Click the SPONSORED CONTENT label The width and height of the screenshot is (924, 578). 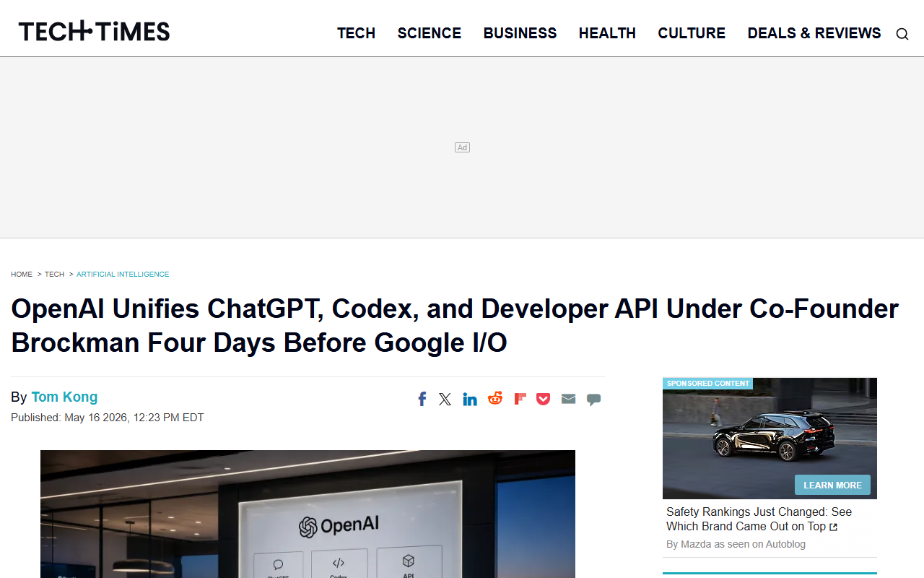click(707, 384)
